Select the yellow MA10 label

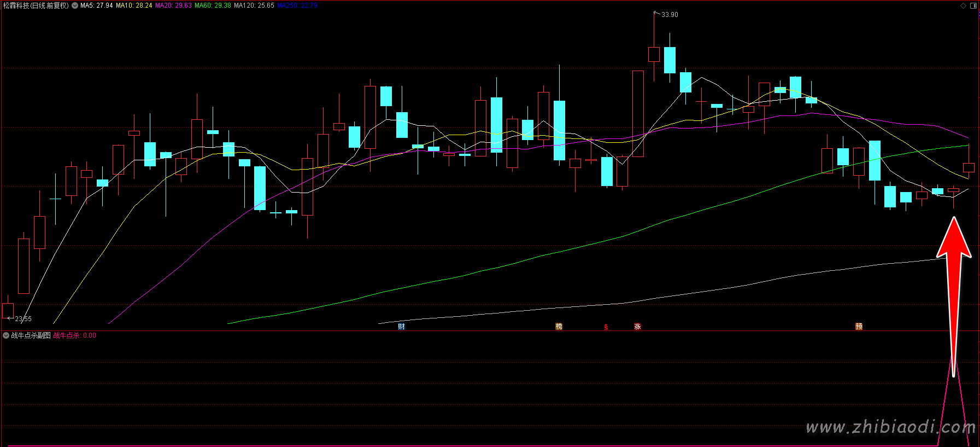click(x=134, y=5)
